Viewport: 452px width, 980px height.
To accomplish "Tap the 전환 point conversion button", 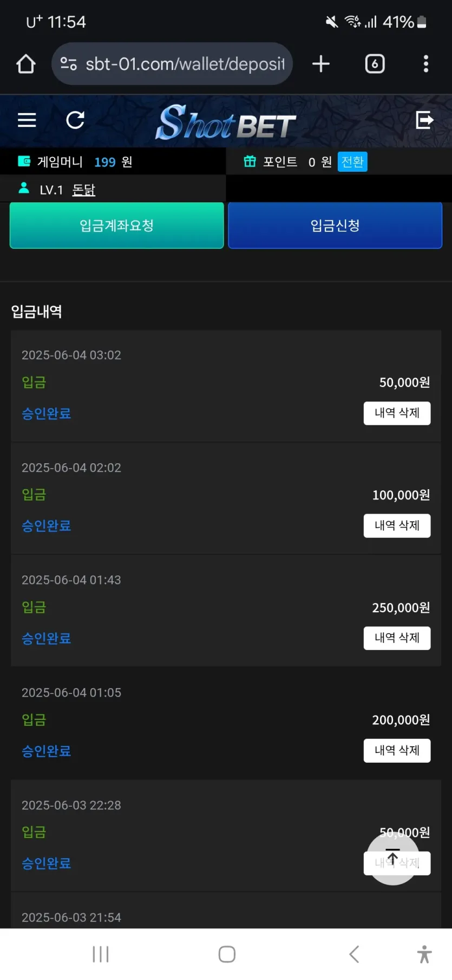I will (352, 161).
